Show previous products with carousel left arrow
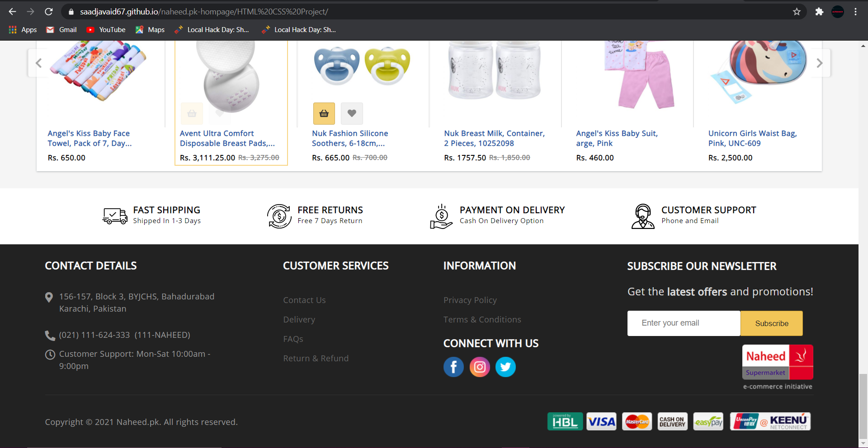Image resolution: width=868 pixels, height=448 pixels. point(39,63)
